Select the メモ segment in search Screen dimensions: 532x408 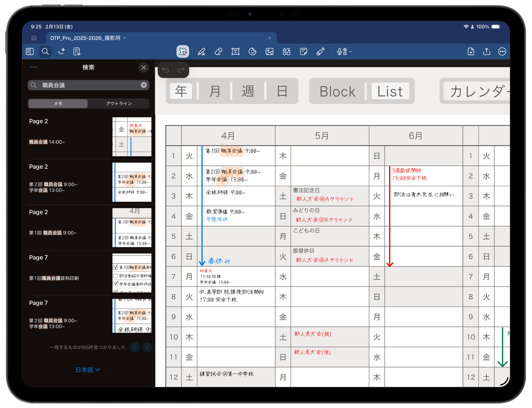pos(58,104)
